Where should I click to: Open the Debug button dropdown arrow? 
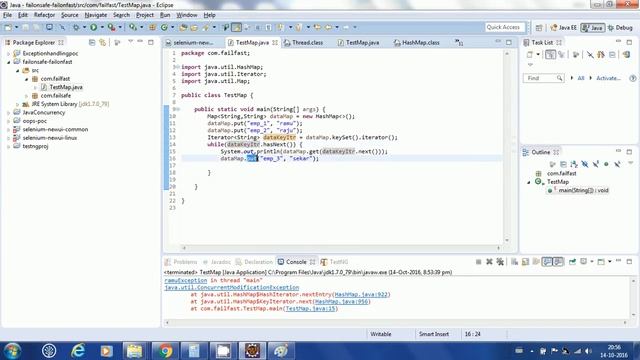(x=84, y=27)
